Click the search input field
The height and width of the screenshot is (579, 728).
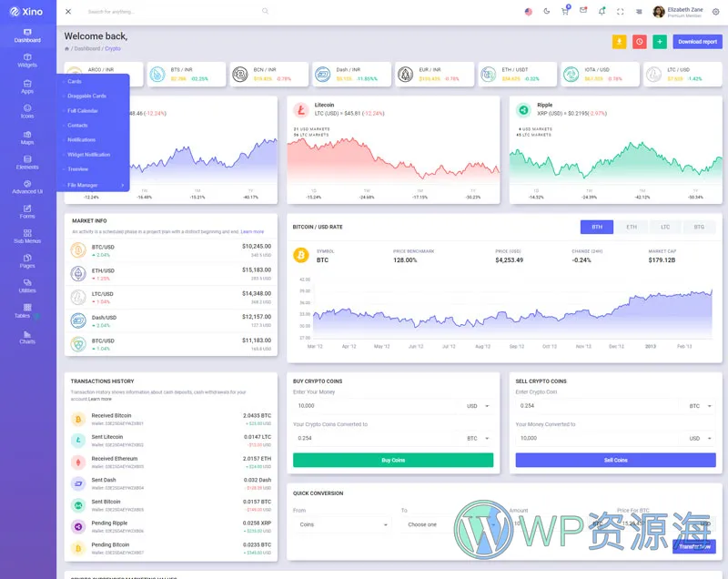point(173,12)
